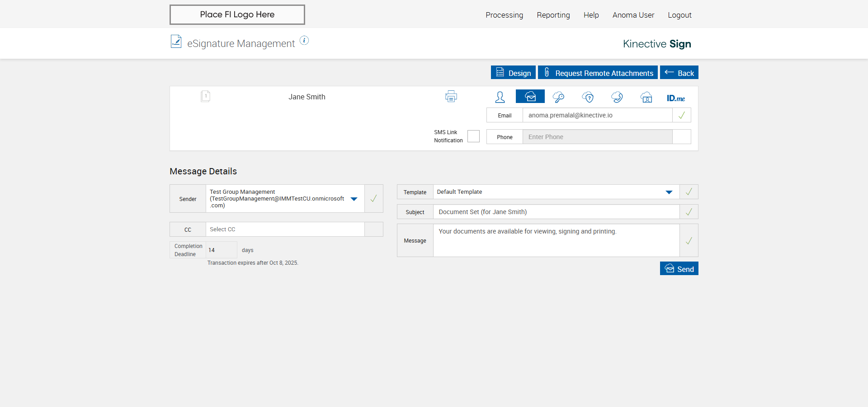Choose the cloud key password authentication icon

[x=558, y=97]
